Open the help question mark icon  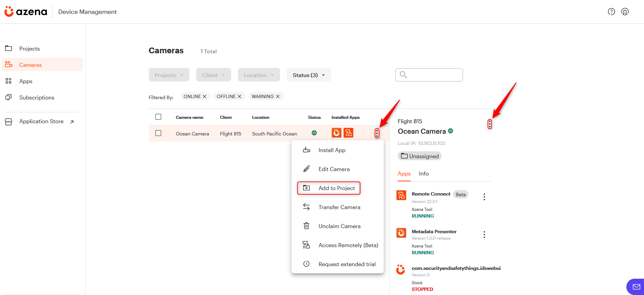pos(611,12)
